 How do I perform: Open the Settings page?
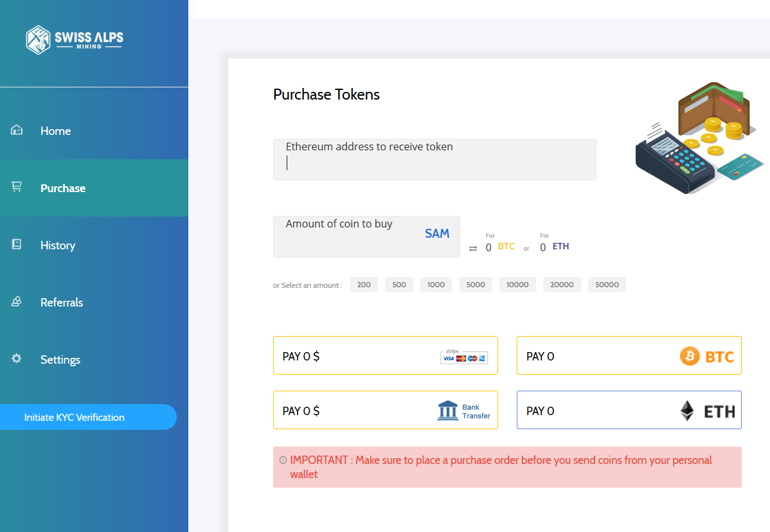[94, 360]
